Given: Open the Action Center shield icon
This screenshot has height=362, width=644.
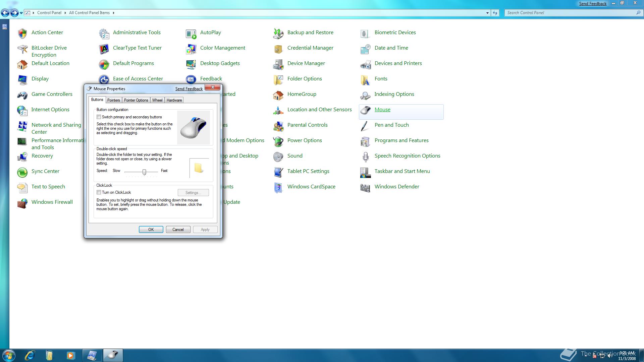Looking at the screenshot, I should pos(22,34).
